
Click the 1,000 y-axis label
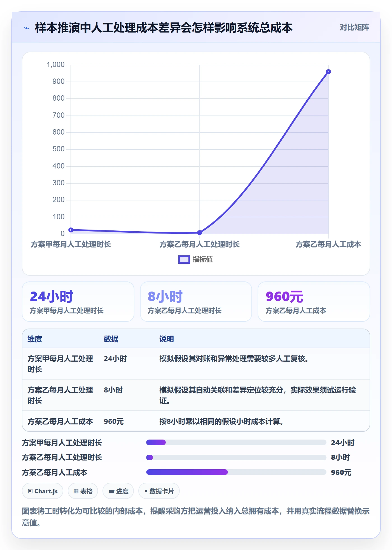coord(55,65)
